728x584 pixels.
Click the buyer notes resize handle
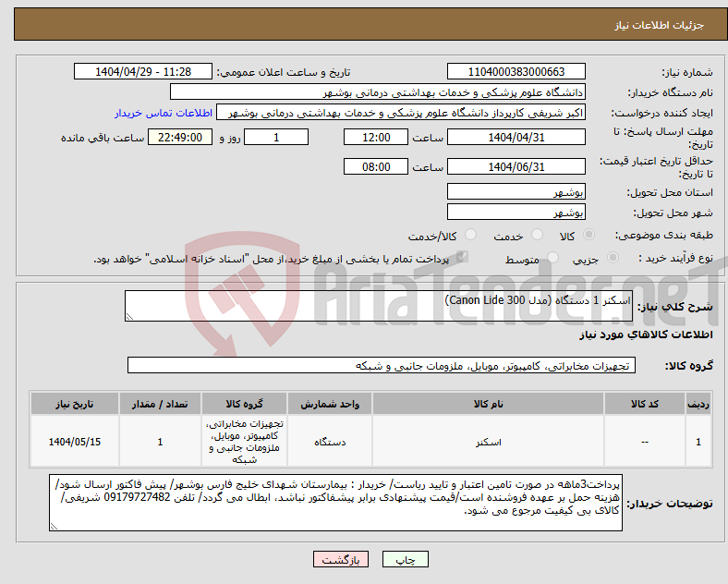coord(54,527)
